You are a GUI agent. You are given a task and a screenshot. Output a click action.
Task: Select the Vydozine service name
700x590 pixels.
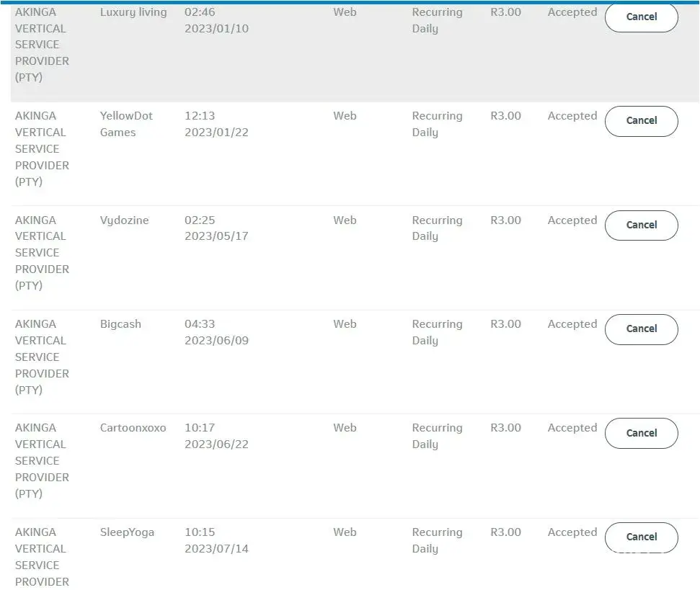click(124, 220)
